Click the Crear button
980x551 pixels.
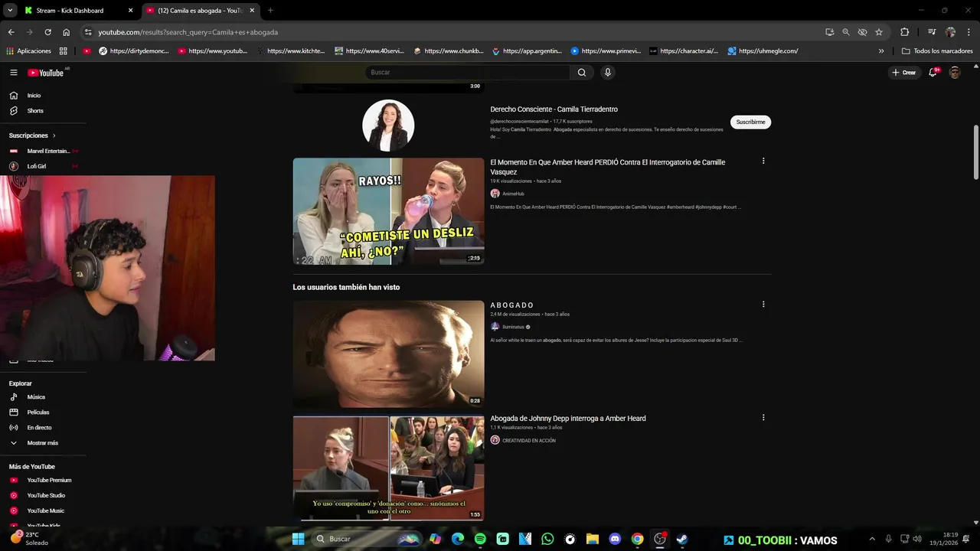pyautogui.click(x=904, y=72)
